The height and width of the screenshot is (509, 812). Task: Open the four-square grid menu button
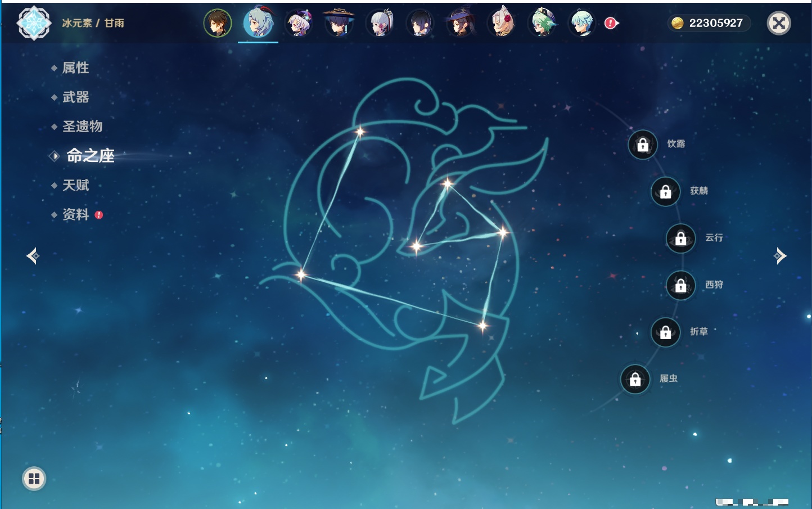(x=34, y=479)
